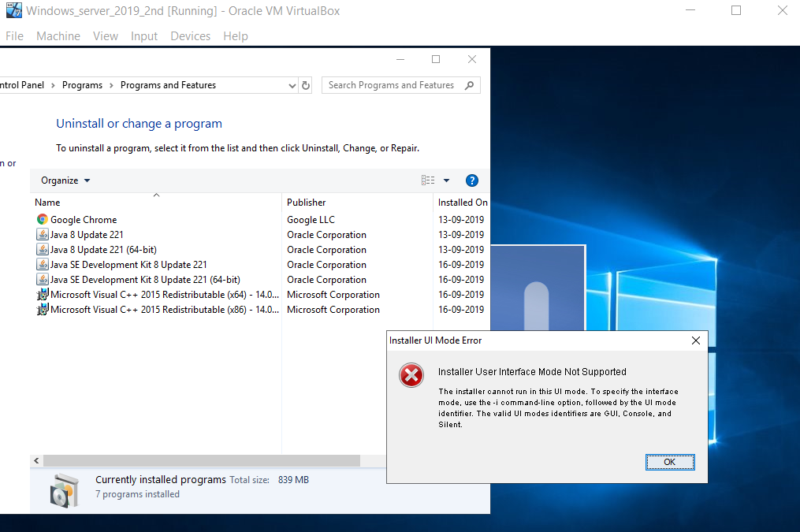Click the Google Chrome icon in list
This screenshot has width=800, height=532.
click(42, 220)
